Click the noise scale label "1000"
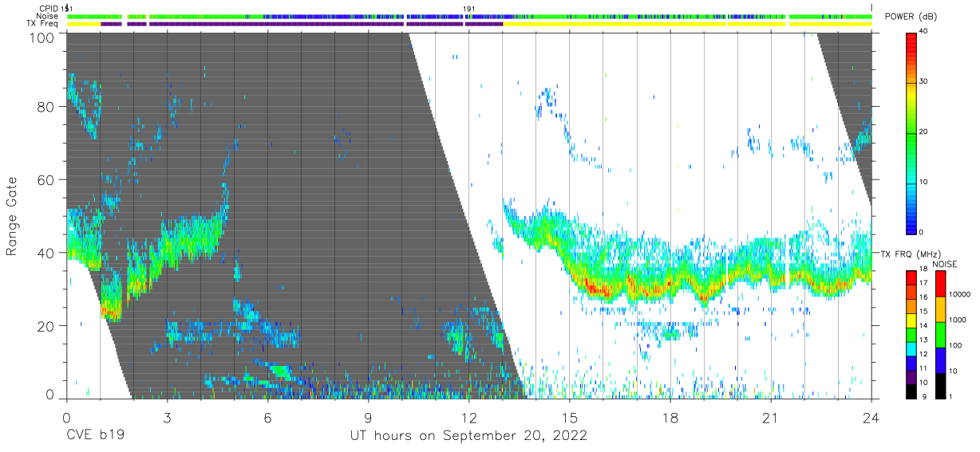Viewport: 980px width, 452px height. pos(958,320)
